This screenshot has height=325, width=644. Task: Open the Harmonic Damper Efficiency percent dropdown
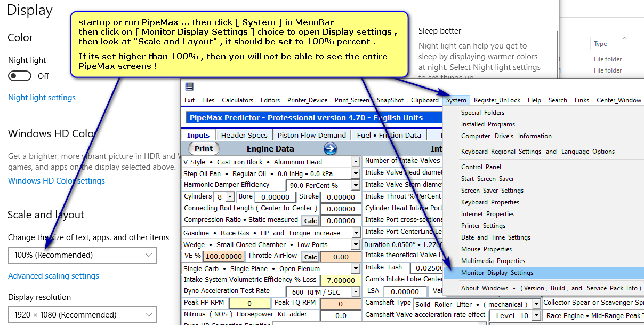point(356,186)
